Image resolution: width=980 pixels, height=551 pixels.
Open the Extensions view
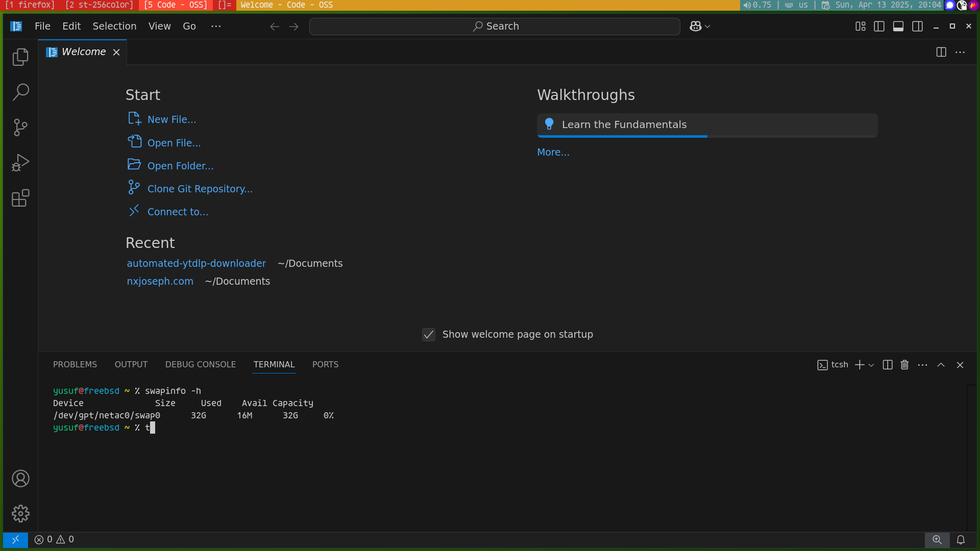click(20, 198)
